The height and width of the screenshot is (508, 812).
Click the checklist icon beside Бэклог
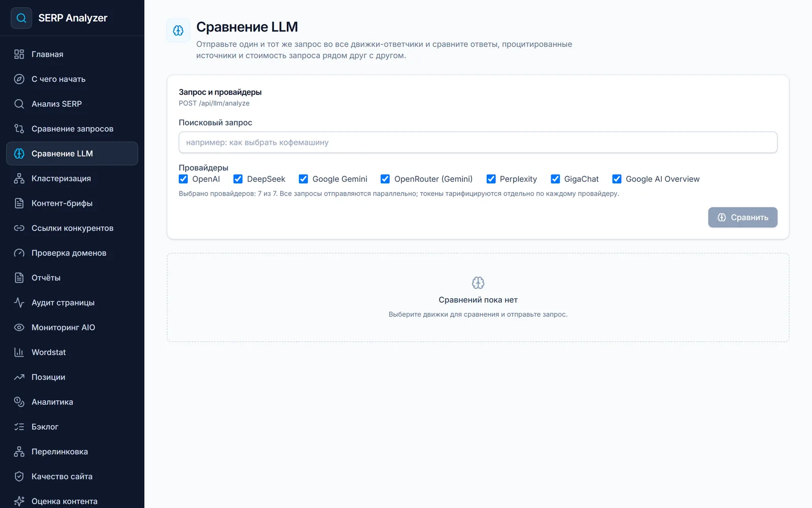19,427
